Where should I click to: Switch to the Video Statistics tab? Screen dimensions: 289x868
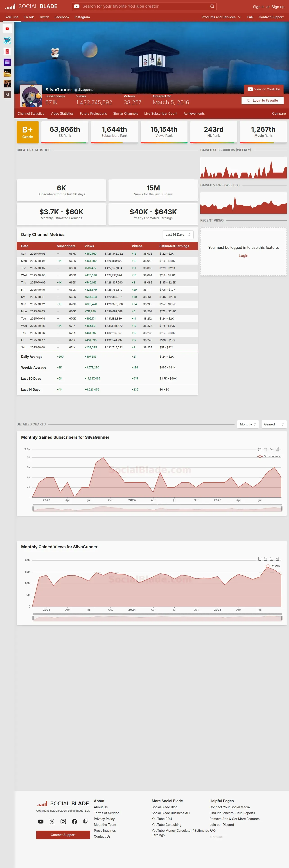click(x=62, y=114)
